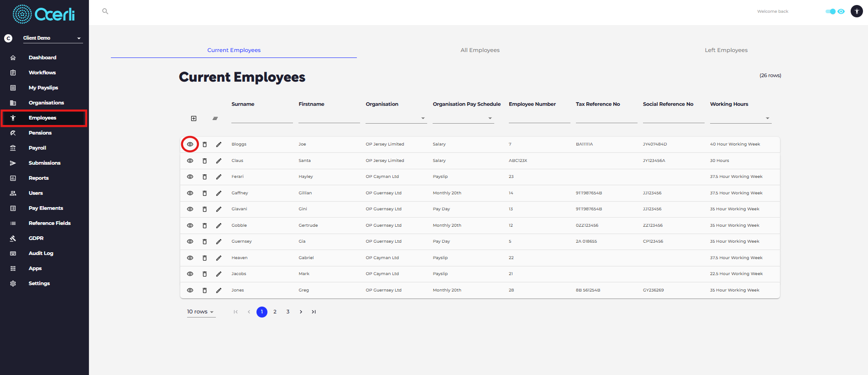Image resolution: width=868 pixels, height=375 pixels.
Task: Click the Settings gear icon
Action: pyautogui.click(x=13, y=283)
